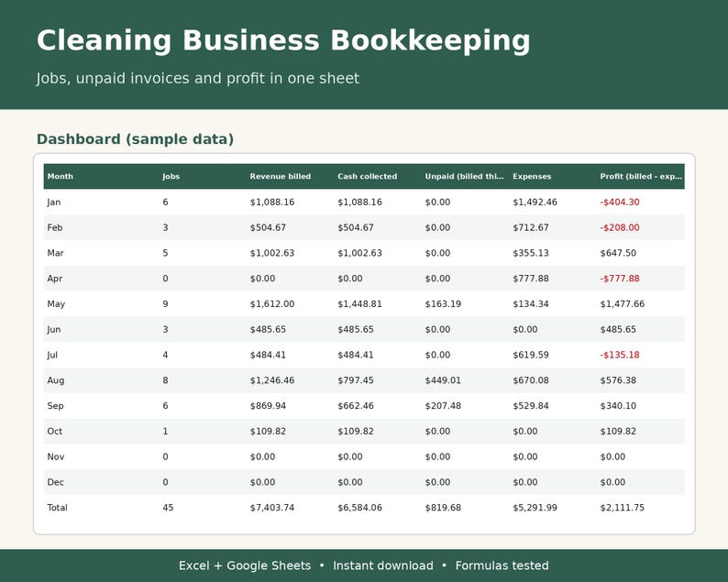Select total unpaid '$819.68'

(443, 508)
